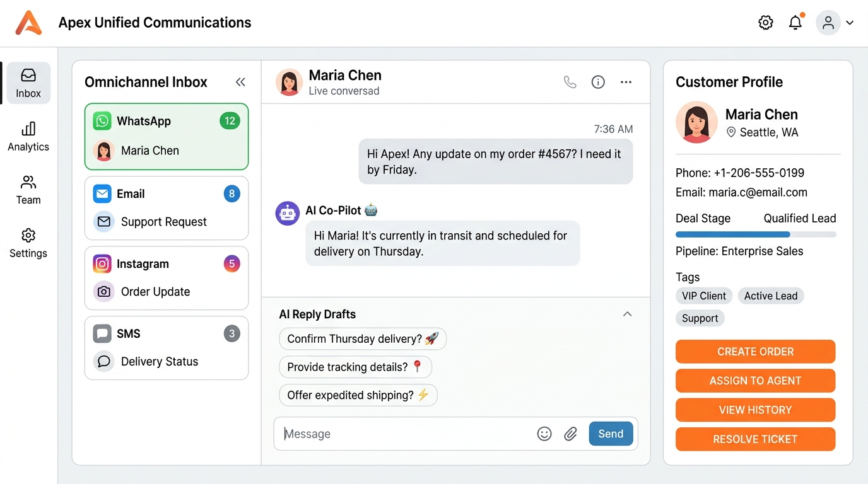This screenshot has width=868, height=484.
Task: Click the Apex logo icon
Action: [x=29, y=23]
